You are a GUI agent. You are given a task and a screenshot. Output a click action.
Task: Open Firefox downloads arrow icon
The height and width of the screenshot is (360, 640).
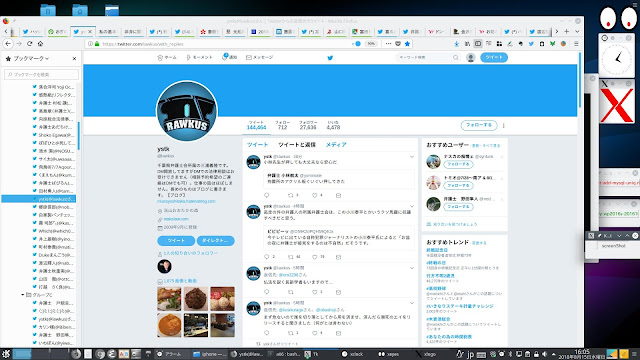(x=456, y=44)
